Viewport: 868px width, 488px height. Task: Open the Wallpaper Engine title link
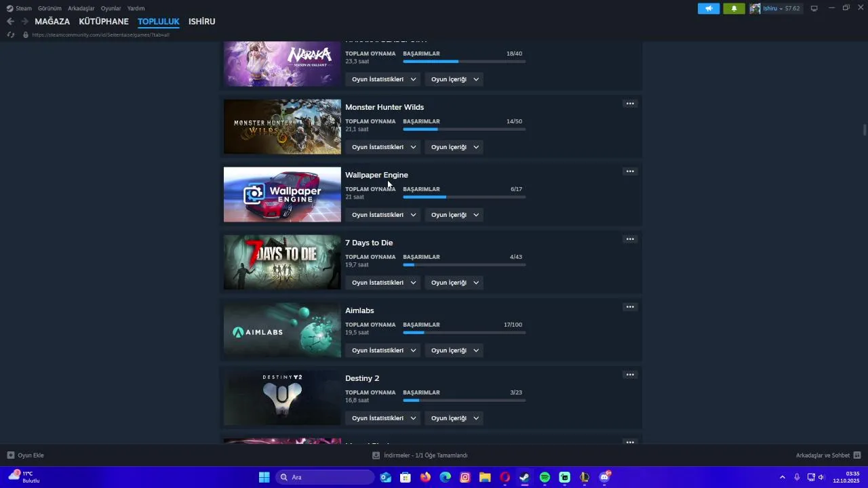pyautogui.click(x=376, y=175)
